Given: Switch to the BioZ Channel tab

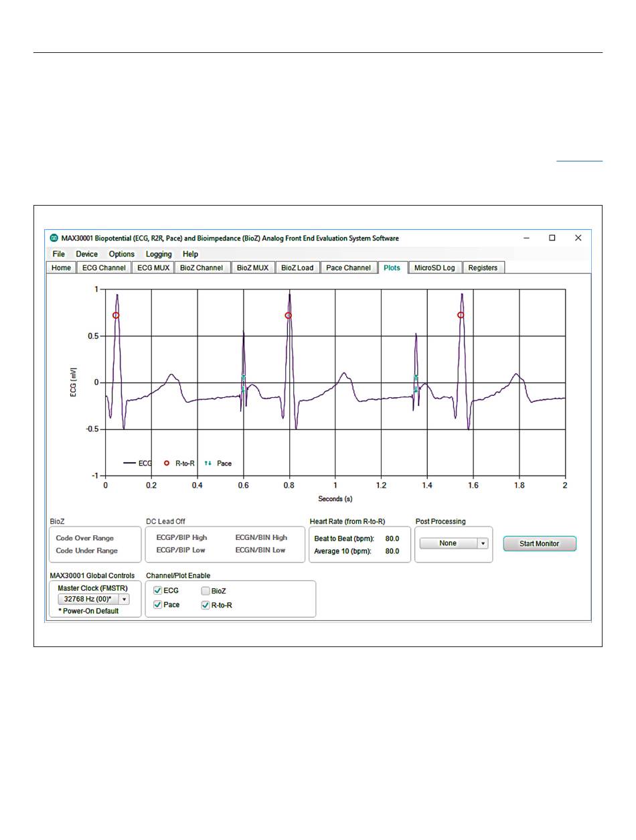Looking at the screenshot, I should tap(202, 268).
